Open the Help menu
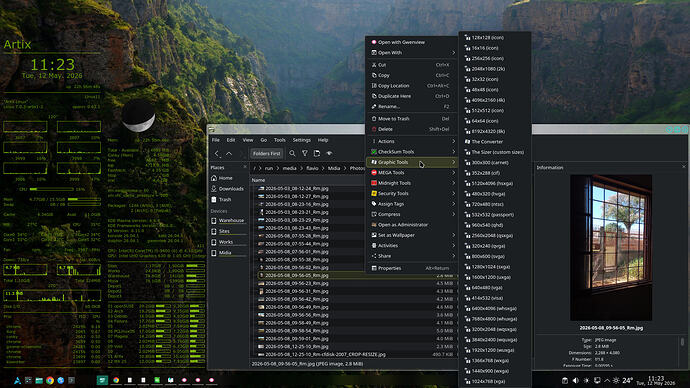 click(x=323, y=140)
